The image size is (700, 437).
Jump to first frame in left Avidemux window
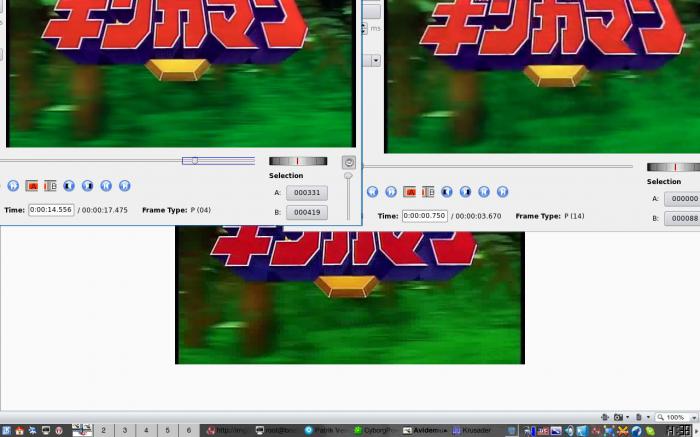(106, 186)
